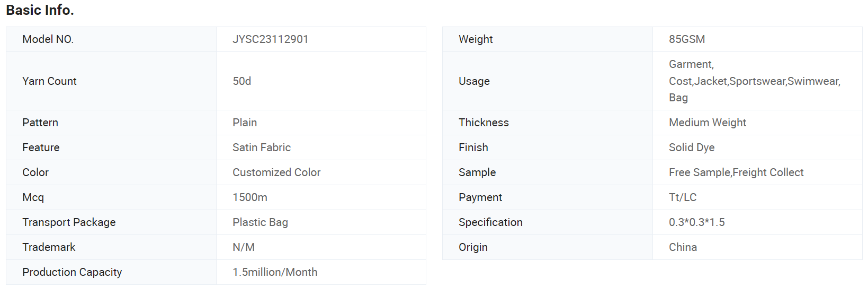Click the Free Sample,Freight Collect value
Image resolution: width=868 pixels, height=287 pixels.
pos(736,172)
